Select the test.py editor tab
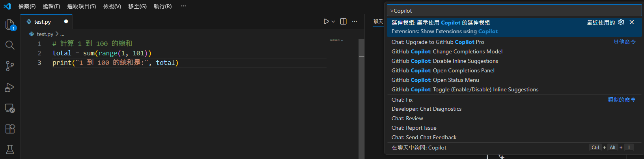Screen dimensions: 644x159 pos(42,22)
